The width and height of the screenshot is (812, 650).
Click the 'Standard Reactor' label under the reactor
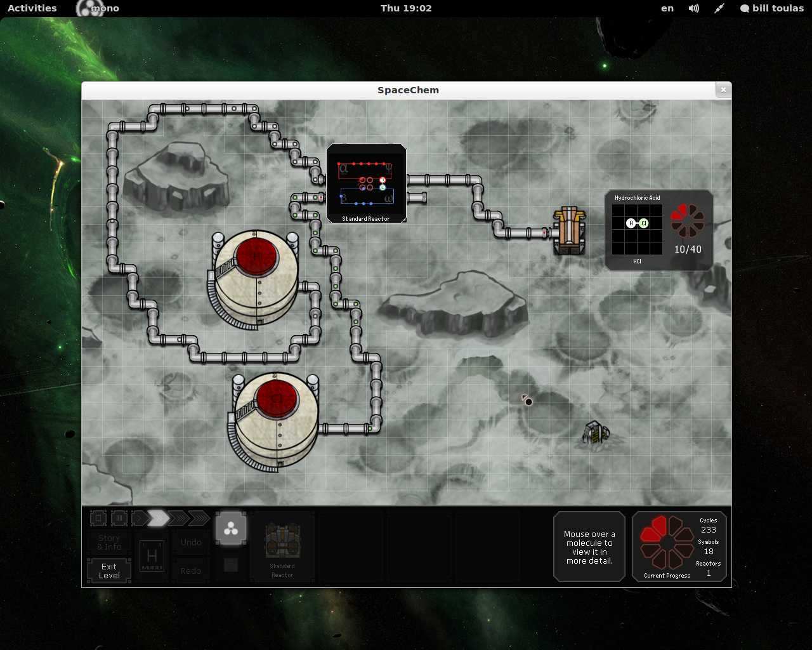(366, 219)
